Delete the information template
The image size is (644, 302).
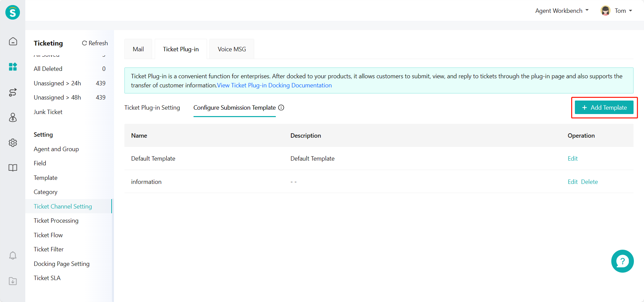click(589, 182)
